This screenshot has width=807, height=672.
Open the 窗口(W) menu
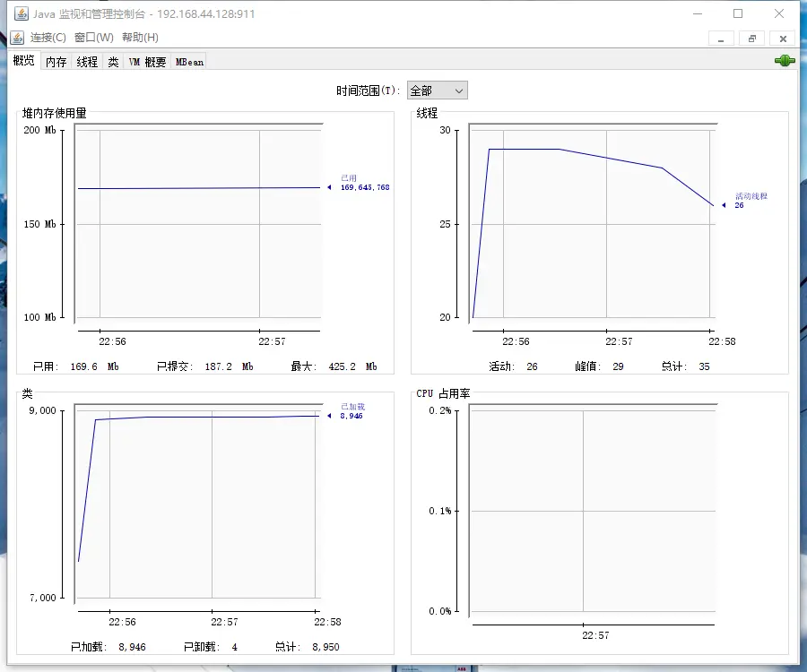click(93, 38)
